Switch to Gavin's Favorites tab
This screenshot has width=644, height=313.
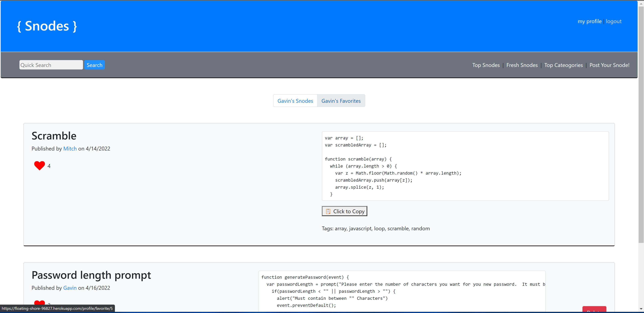(341, 101)
